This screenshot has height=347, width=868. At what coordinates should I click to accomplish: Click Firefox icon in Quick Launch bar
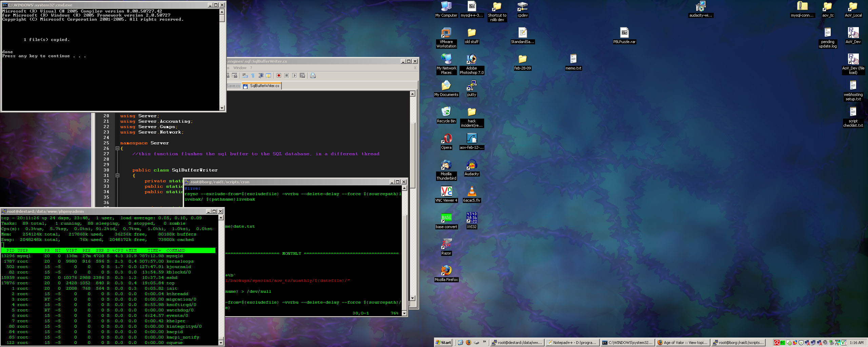468,343
